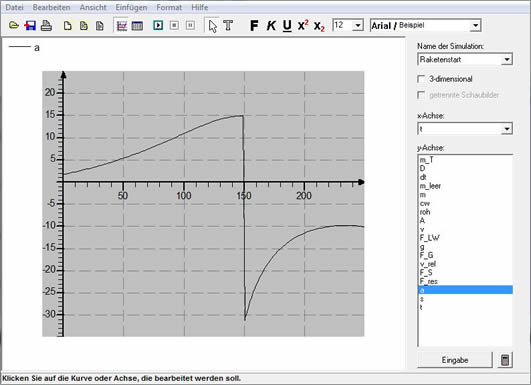
Task: Select s in the y-Achse list
Action: 466,299
